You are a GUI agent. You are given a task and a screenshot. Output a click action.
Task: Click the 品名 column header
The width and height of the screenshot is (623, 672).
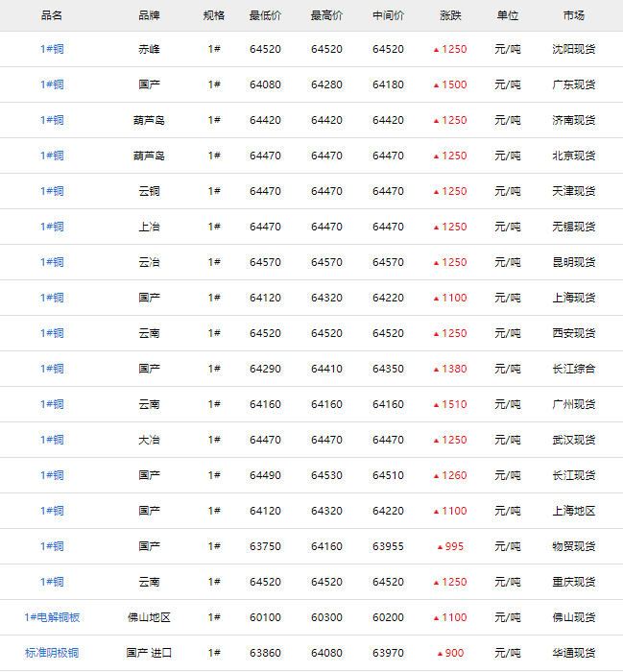(x=52, y=15)
